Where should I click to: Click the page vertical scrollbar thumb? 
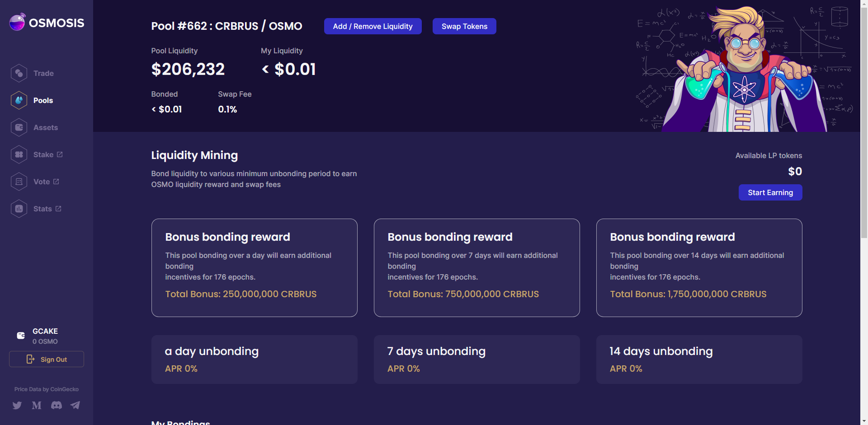click(864, 123)
